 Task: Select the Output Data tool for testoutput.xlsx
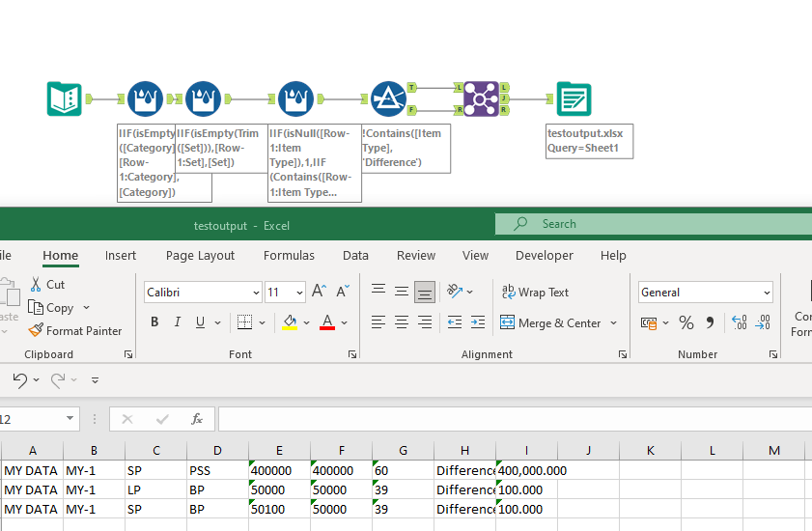click(x=574, y=98)
